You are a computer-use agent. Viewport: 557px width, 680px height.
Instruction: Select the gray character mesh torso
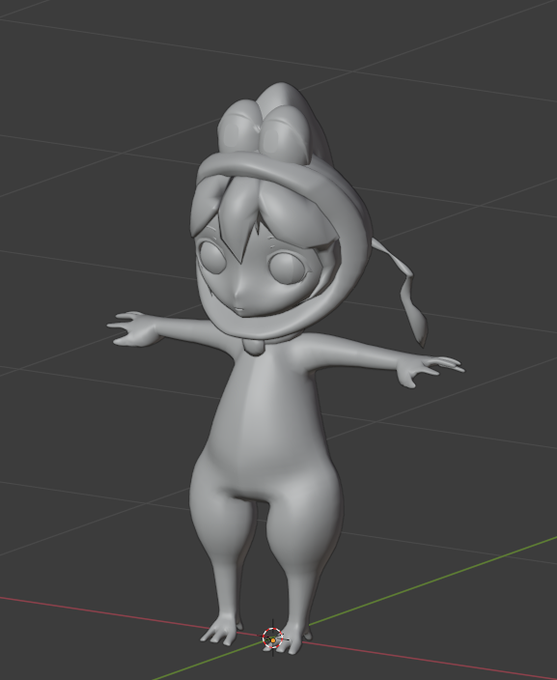tap(269, 421)
